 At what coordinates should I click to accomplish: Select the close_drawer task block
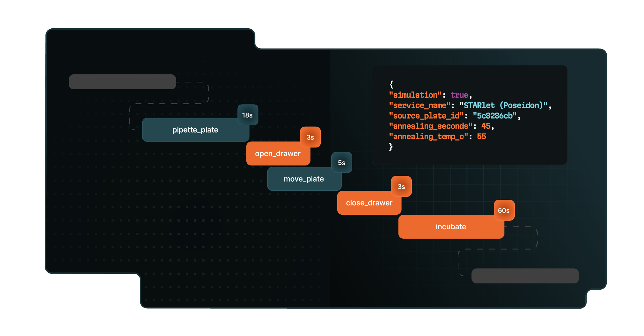point(369,203)
